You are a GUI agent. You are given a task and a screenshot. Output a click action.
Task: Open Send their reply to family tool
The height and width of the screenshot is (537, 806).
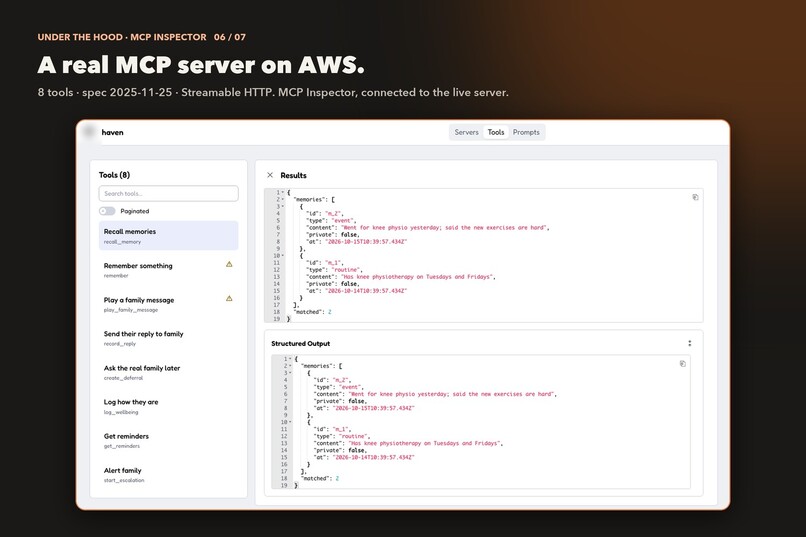click(169, 338)
